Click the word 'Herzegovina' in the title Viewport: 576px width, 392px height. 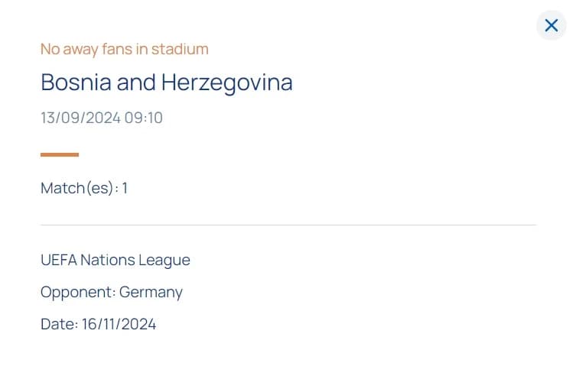227,83
